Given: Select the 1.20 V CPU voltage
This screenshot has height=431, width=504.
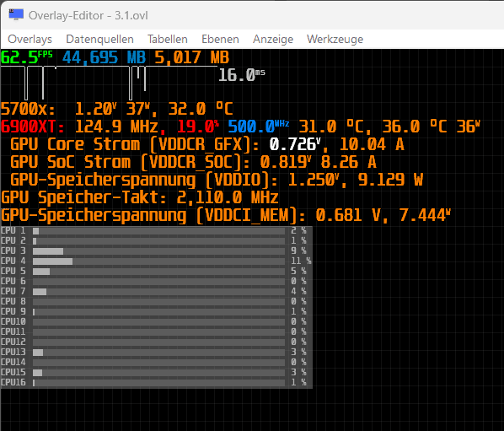Looking at the screenshot, I should click(95, 109).
